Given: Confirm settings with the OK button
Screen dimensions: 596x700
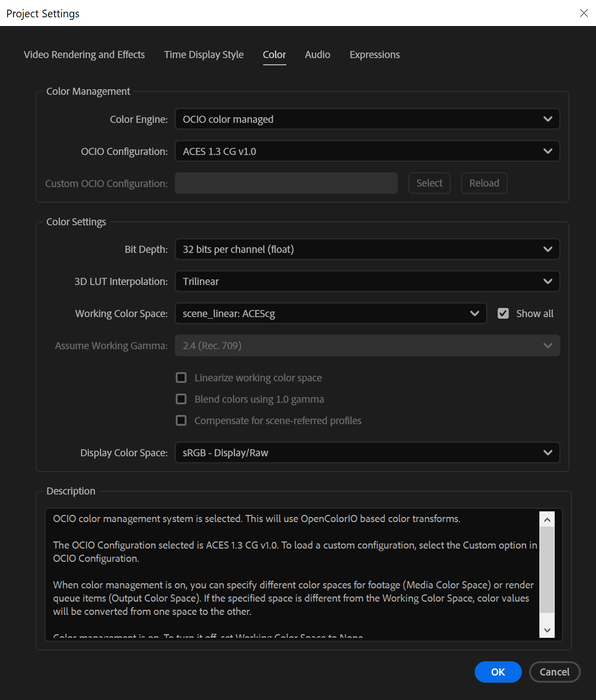Looking at the screenshot, I should pos(498,672).
